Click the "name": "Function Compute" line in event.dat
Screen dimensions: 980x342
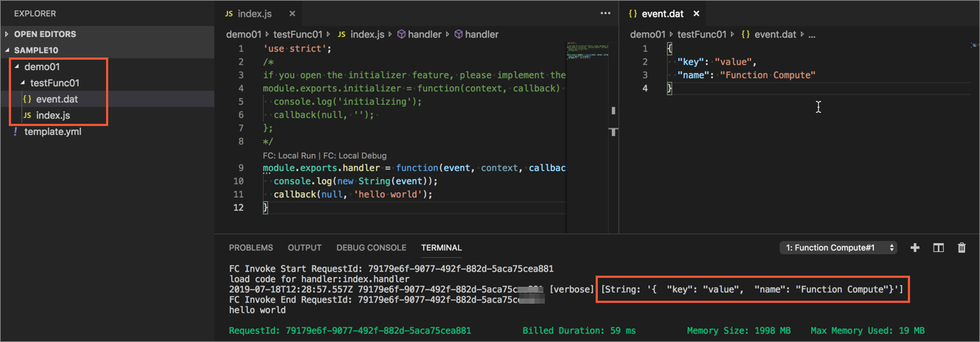click(746, 75)
